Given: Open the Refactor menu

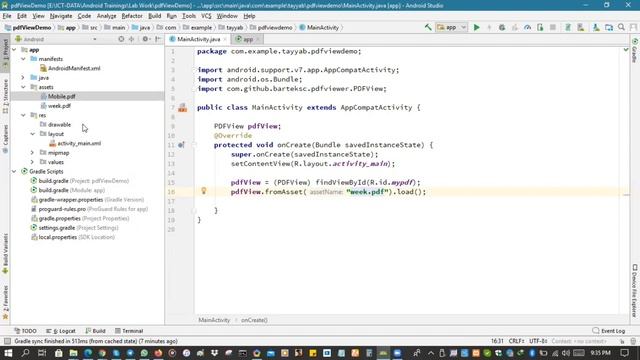Looking at the screenshot, I should pyautogui.click(x=132, y=16).
